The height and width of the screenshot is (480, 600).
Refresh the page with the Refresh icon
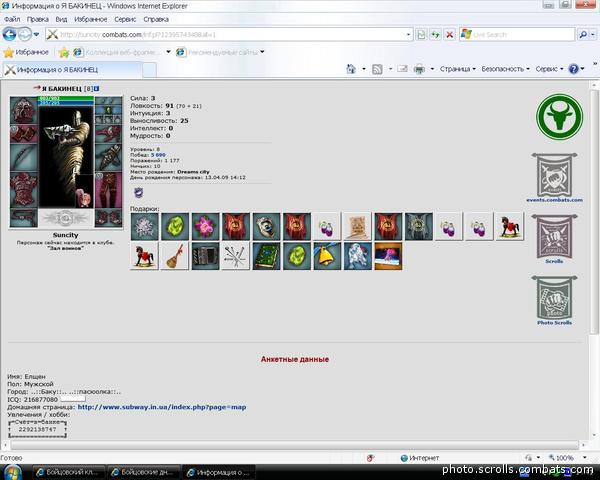click(435, 34)
